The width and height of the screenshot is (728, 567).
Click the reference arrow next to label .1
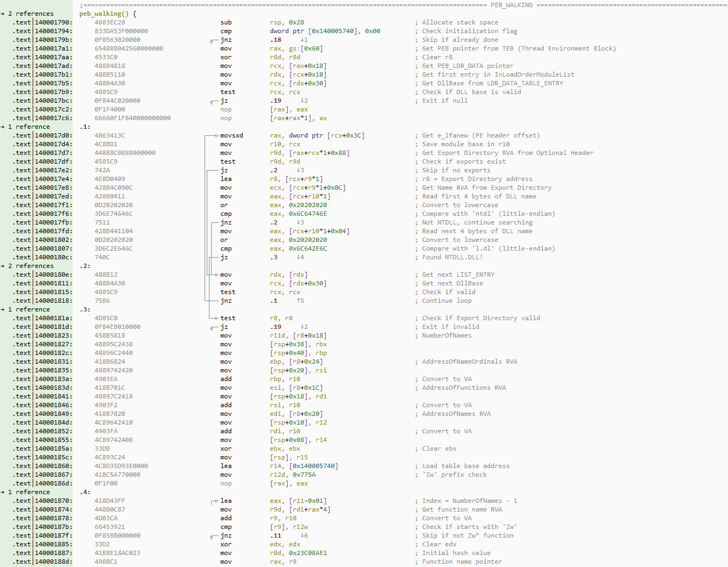[3, 127]
